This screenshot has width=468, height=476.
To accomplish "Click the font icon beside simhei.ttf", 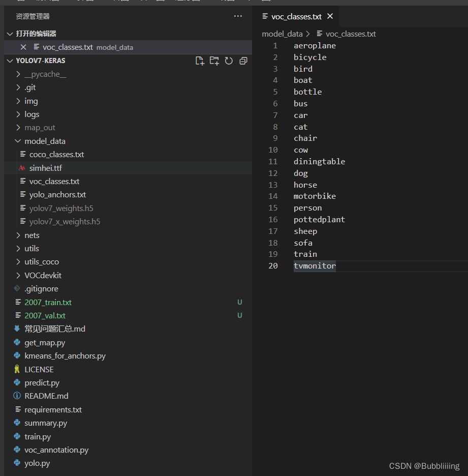I will coord(22,168).
